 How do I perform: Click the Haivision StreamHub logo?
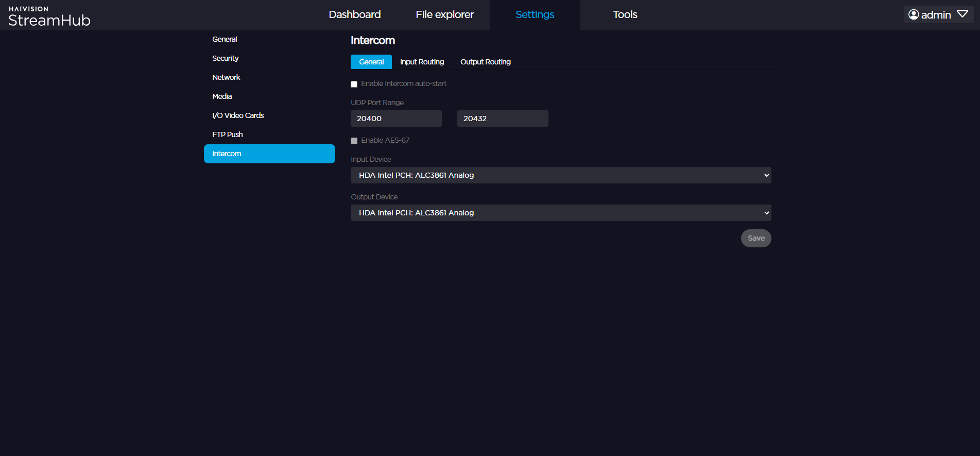pos(49,16)
